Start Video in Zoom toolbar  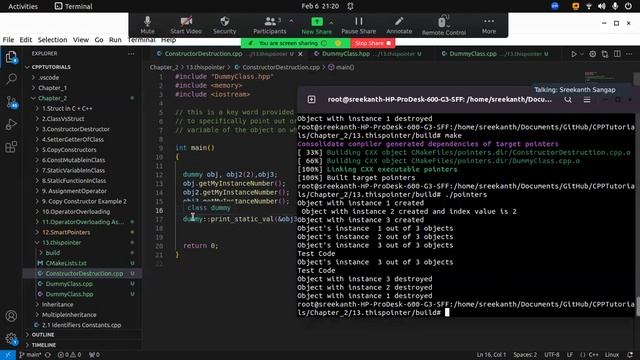pyautogui.click(x=186, y=25)
